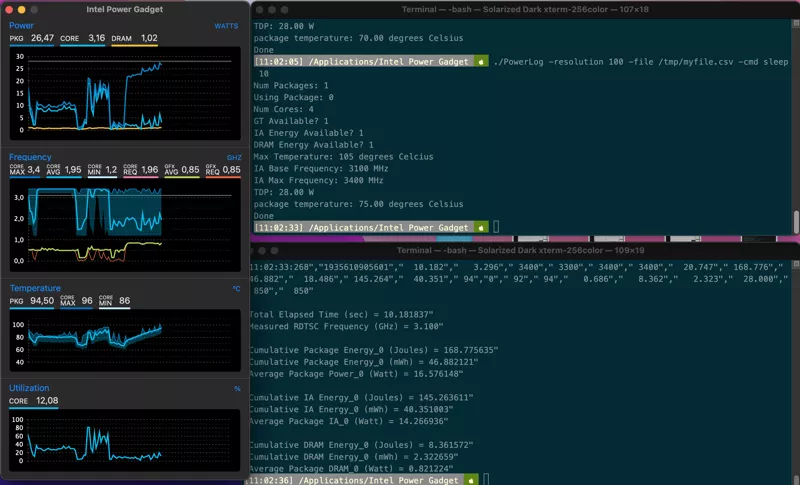Image resolution: width=800 pixels, height=485 pixels.
Task: Select CORE AVG frequency value 1,95
Action: 72,170
